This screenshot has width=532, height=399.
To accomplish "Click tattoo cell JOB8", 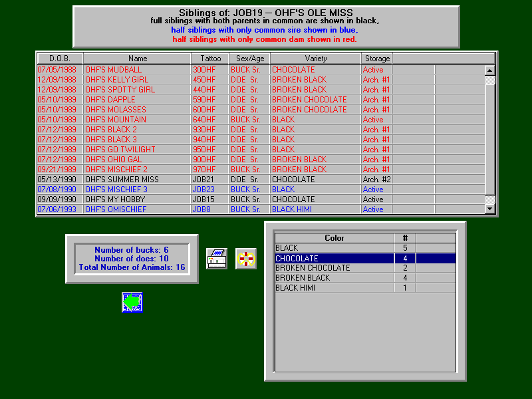I will [x=210, y=209].
